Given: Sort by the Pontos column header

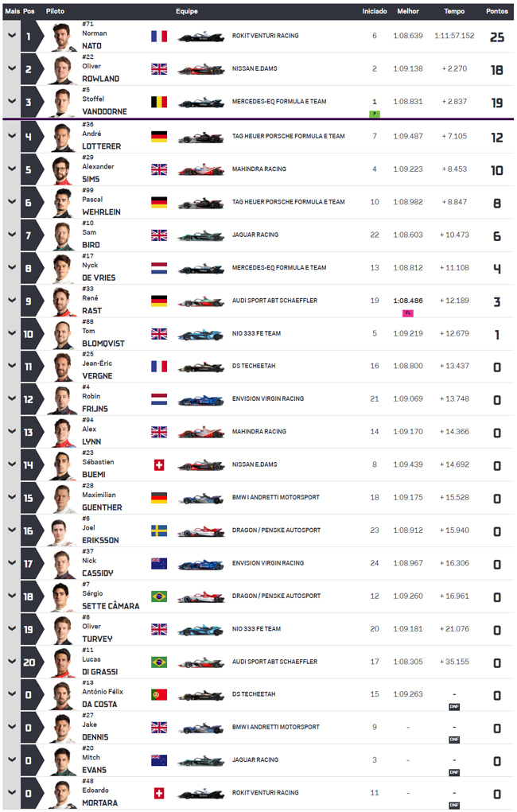Looking at the screenshot, I should point(497,11).
